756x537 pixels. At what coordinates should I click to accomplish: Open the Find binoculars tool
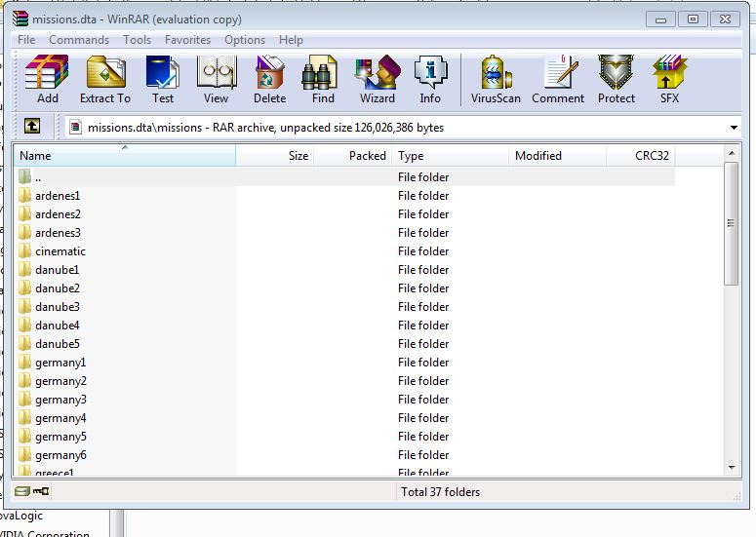[323, 78]
